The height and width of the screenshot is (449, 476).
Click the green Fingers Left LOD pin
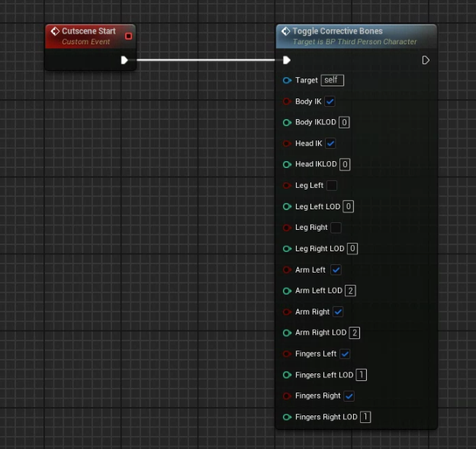coord(287,375)
